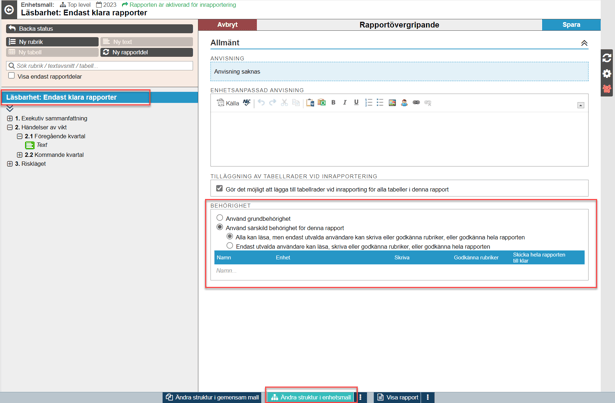Expand 1. Exekutiv sammanfattning tree node
This screenshot has width=615, height=403.
pos(10,118)
